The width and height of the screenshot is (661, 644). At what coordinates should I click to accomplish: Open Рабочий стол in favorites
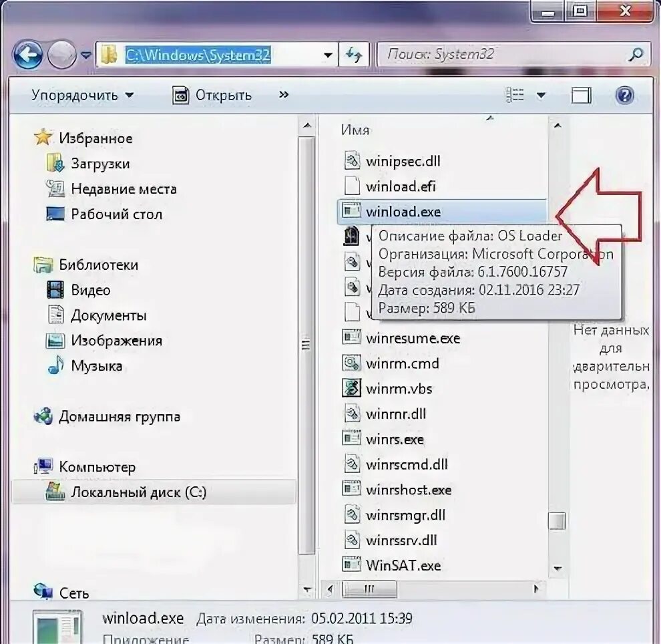116,214
